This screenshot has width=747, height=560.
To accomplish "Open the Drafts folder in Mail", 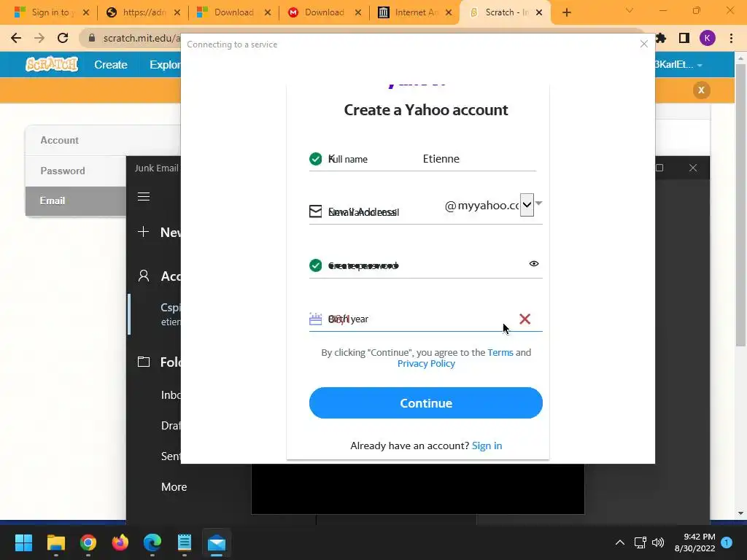I will point(171,426).
